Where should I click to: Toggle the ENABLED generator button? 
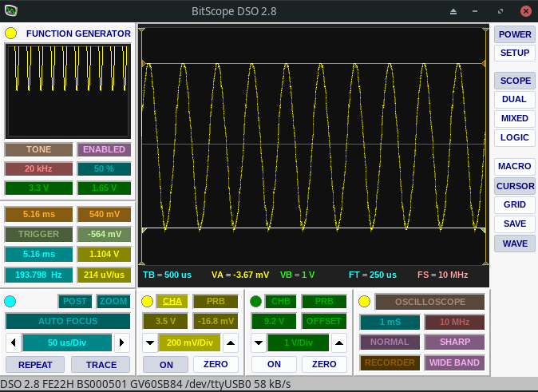pos(104,149)
